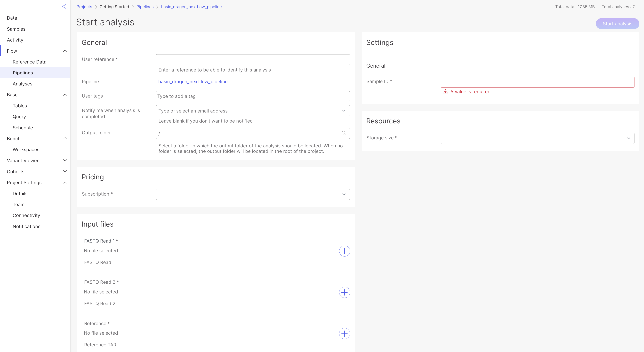Focus the Sample ID input field
This screenshot has width=644, height=352.
(537, 82)
